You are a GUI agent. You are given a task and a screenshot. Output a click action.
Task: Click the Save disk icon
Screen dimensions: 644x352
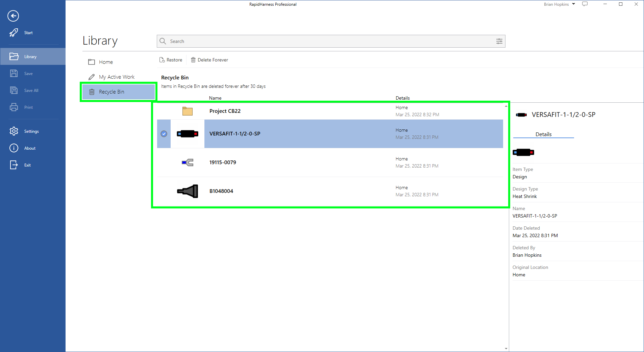click(14, 73)
